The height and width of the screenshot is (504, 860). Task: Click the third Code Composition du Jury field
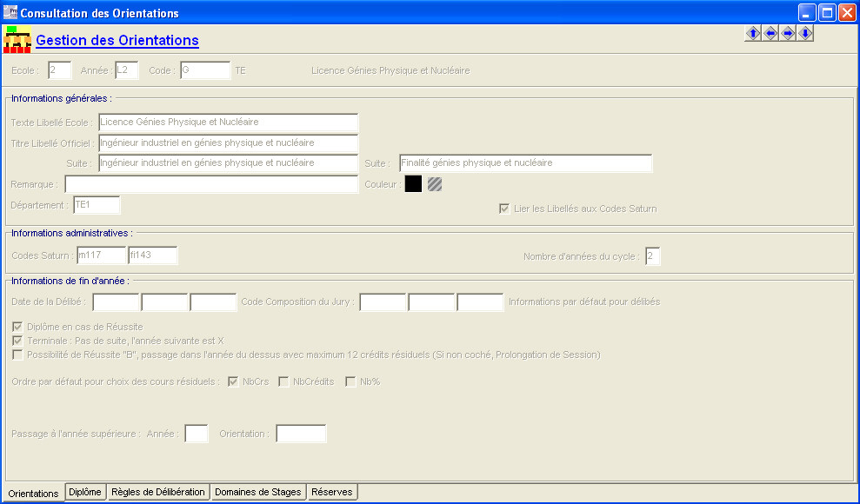[x=481, y=302]
